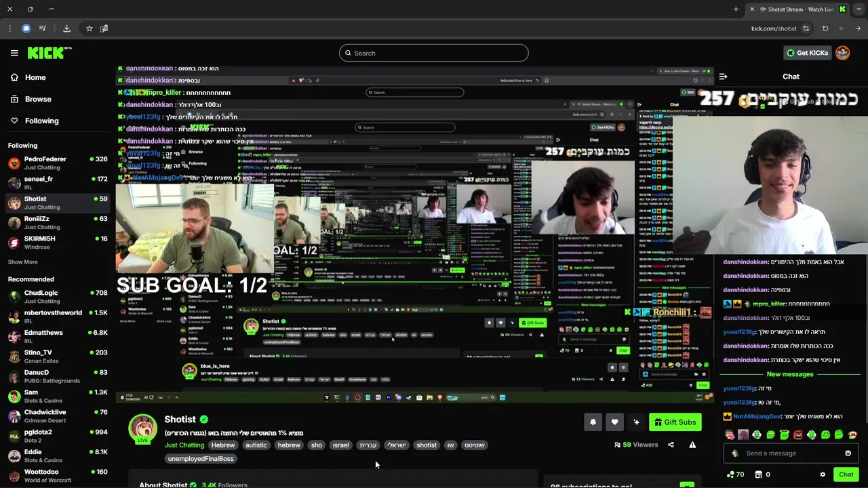Viewport: 868px width, 488px height.
Task: Click the first 'Hebrew' tag
Action: [x=222, y=445]
